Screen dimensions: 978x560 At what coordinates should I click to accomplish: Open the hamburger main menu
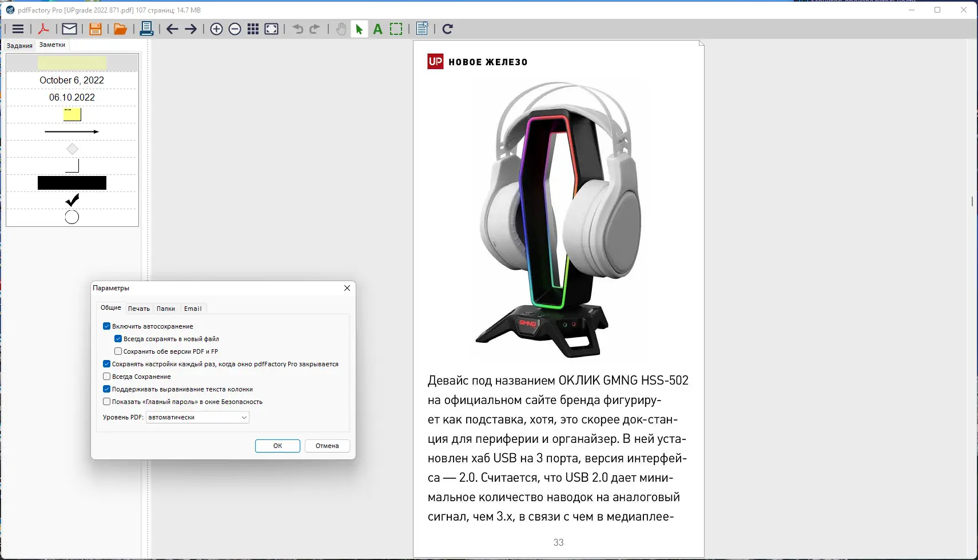(18, 29)
